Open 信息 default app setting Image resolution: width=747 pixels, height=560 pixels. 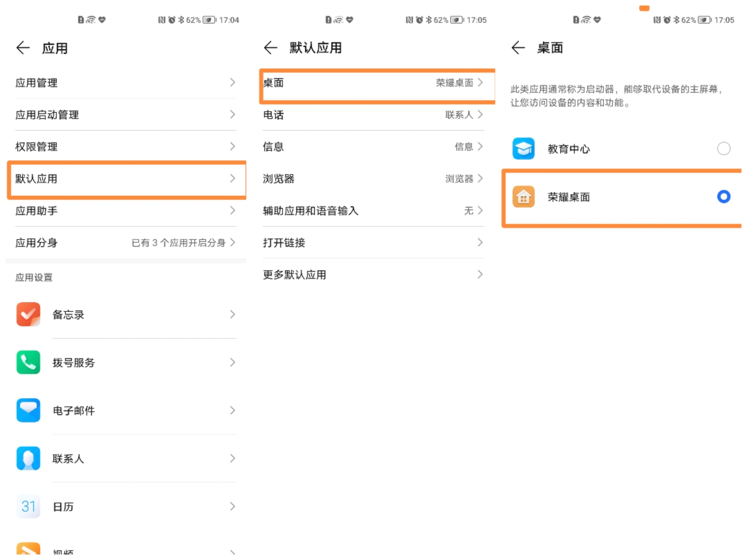(373, 147)
